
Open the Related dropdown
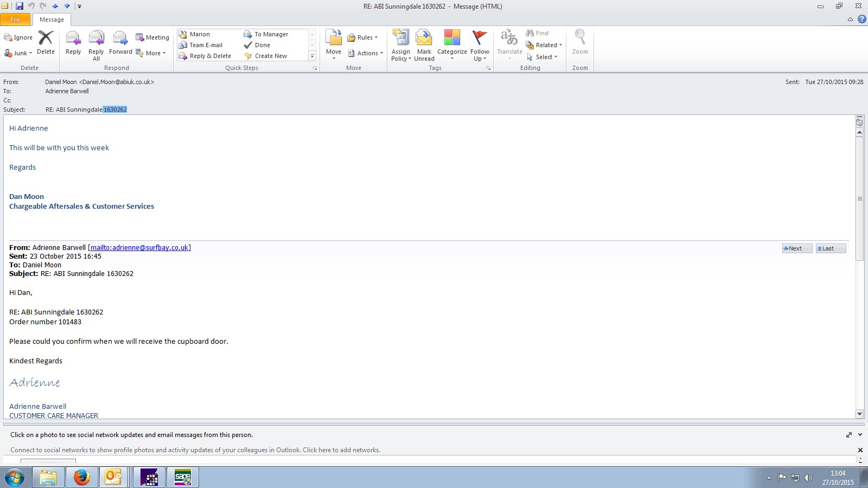pos(544,45)
